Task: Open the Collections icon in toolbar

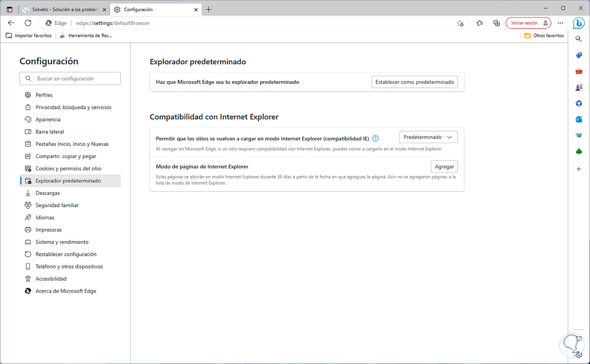Action: [497, 23]
